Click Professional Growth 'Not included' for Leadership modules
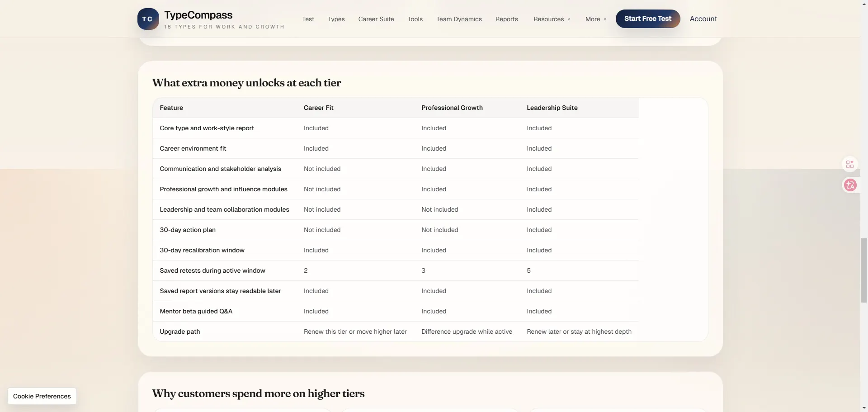 [x=439, y=209]
